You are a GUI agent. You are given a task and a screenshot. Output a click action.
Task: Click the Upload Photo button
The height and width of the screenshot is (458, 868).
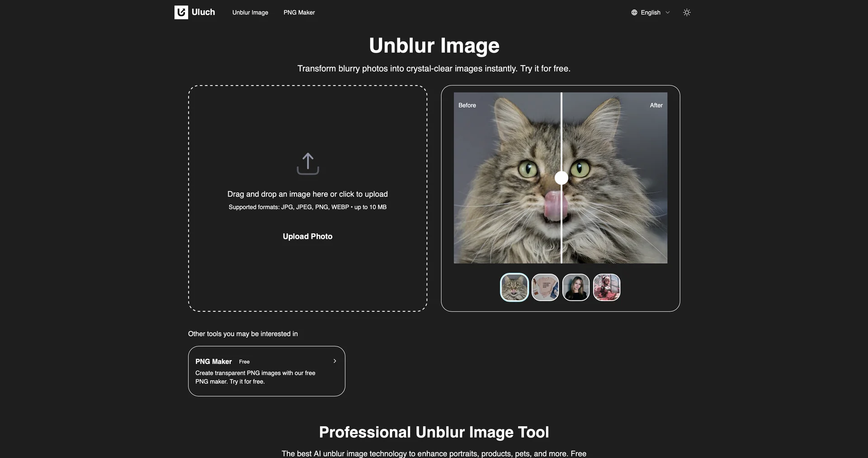pos(307,236)
